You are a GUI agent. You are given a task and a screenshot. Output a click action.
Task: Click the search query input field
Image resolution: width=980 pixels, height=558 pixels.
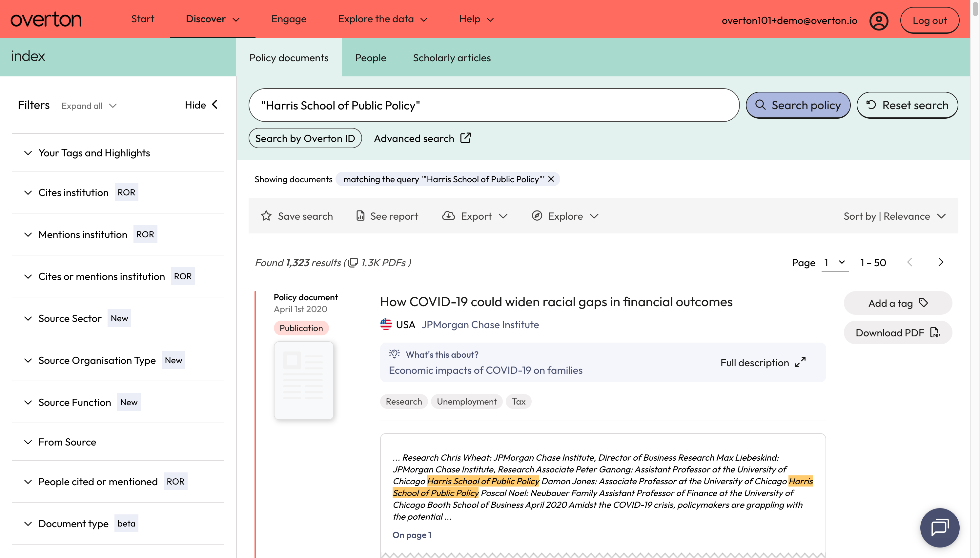[494, 105]
